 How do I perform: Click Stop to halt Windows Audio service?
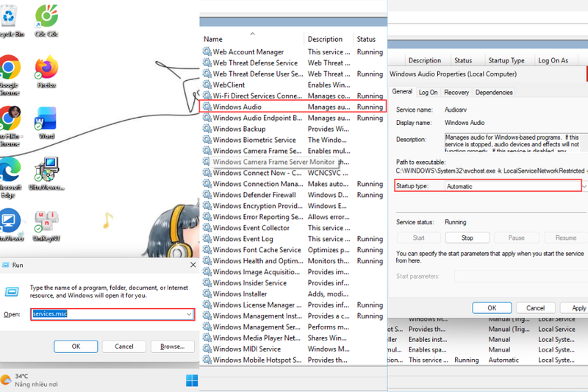(467, 238)
